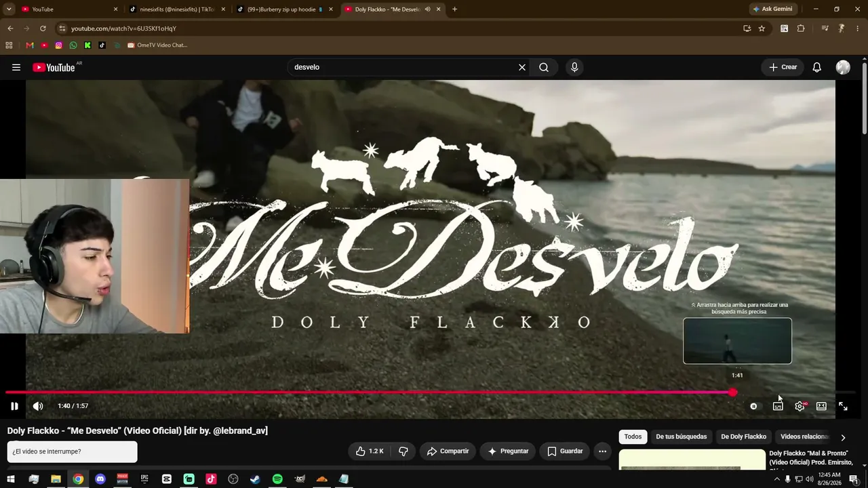Image resolution: width=868 pixels, height=488 pixels.
Task: Bookmark this page with the star
Action: [x=762, y=28]
